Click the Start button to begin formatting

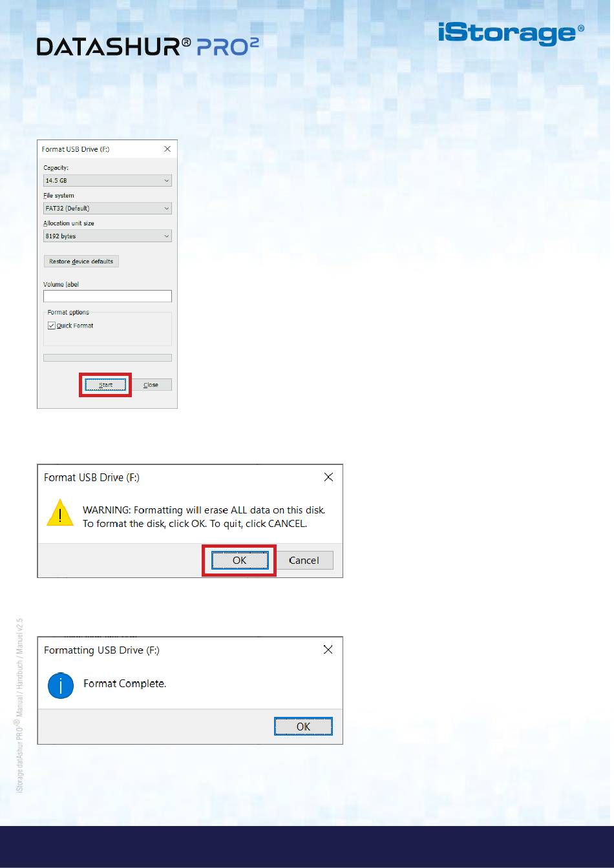click(x=105, y=385)
